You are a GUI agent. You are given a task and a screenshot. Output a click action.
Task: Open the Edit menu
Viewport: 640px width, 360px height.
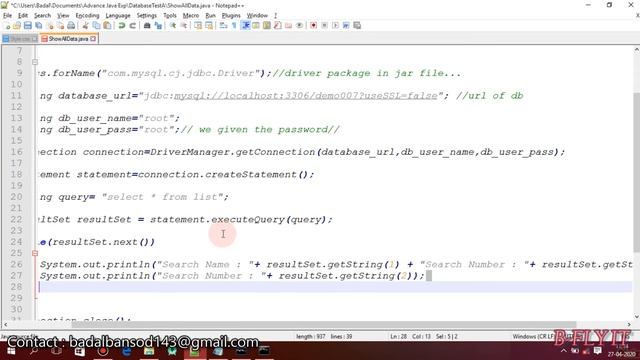[x=23, y=16]
